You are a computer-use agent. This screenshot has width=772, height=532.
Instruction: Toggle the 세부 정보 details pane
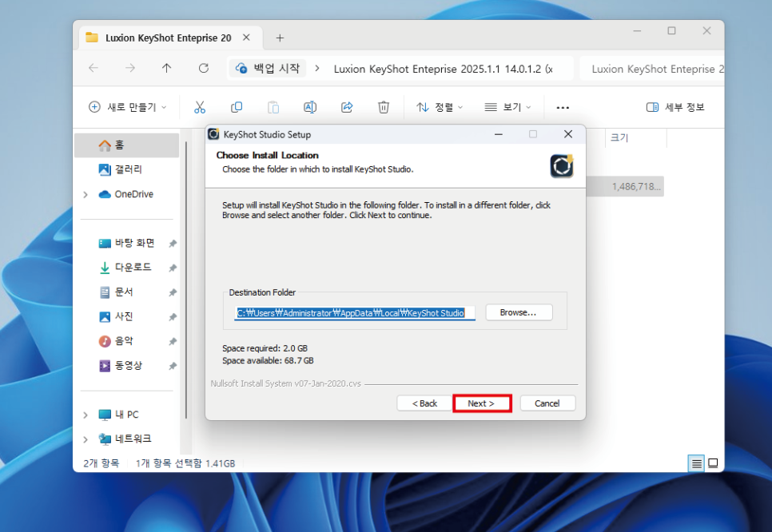(x=675, y=107)
